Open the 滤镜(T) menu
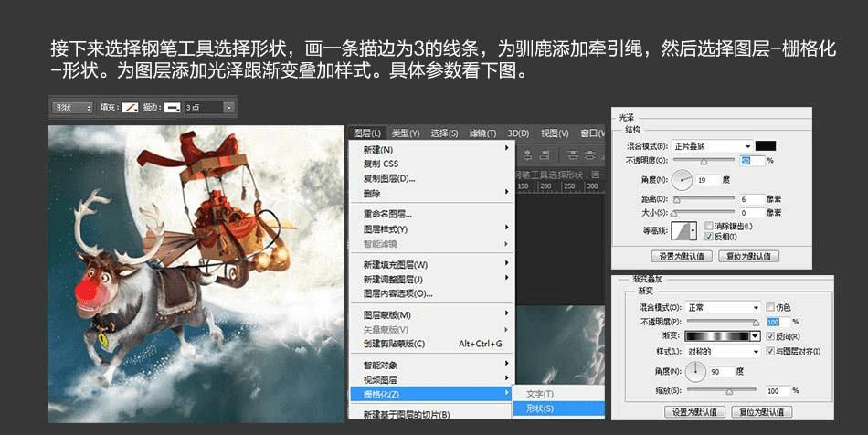The image size is (868, 435). coord(482,133)
